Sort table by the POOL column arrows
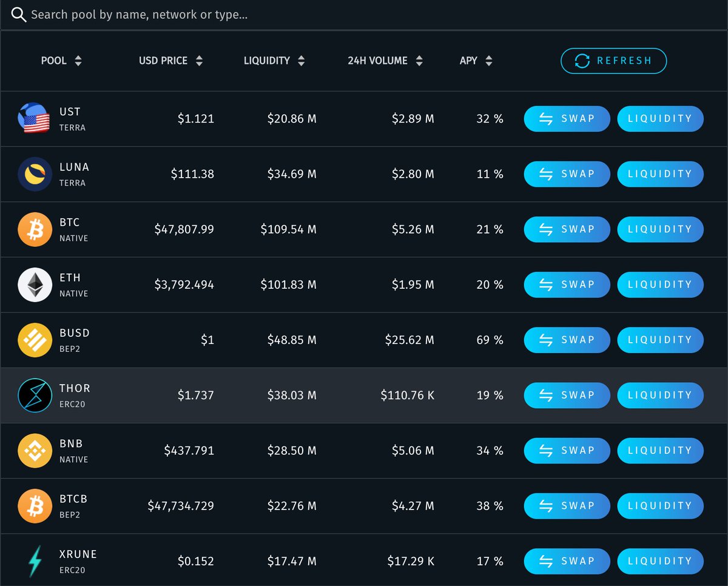728x586 pixels. click(x=78, y=61)
